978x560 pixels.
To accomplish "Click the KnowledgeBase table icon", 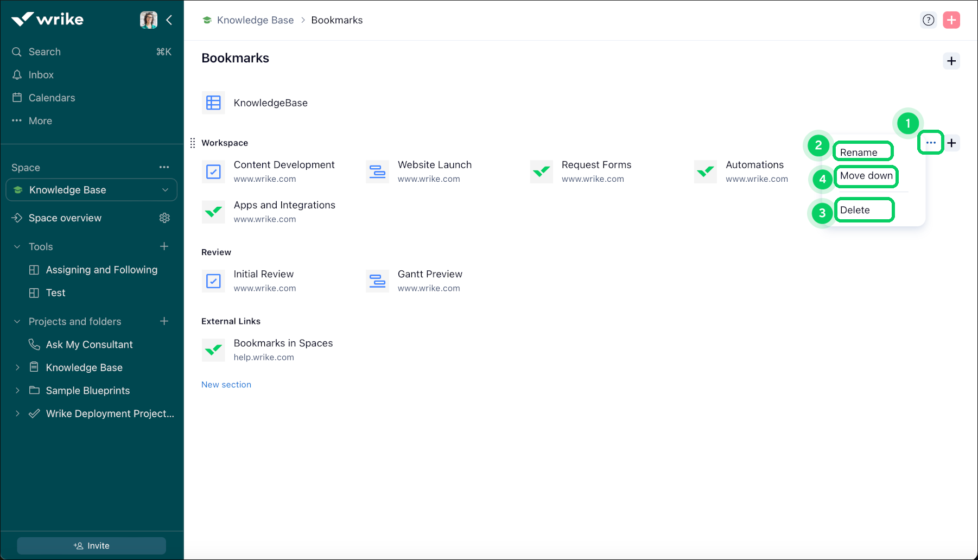I will coord(213,103).
